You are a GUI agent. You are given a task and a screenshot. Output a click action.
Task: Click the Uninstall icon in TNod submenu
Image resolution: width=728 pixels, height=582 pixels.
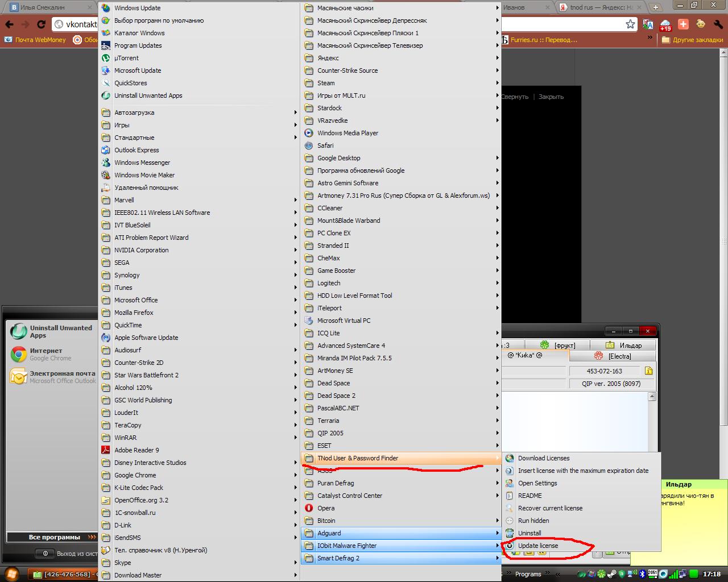(x=510, y=533)
